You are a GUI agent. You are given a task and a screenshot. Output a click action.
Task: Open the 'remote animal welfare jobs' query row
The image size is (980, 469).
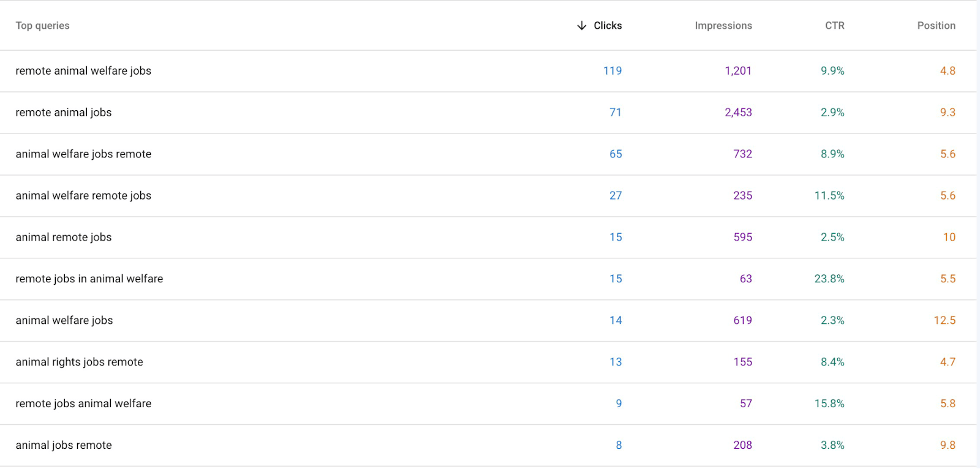click(488, 71)
